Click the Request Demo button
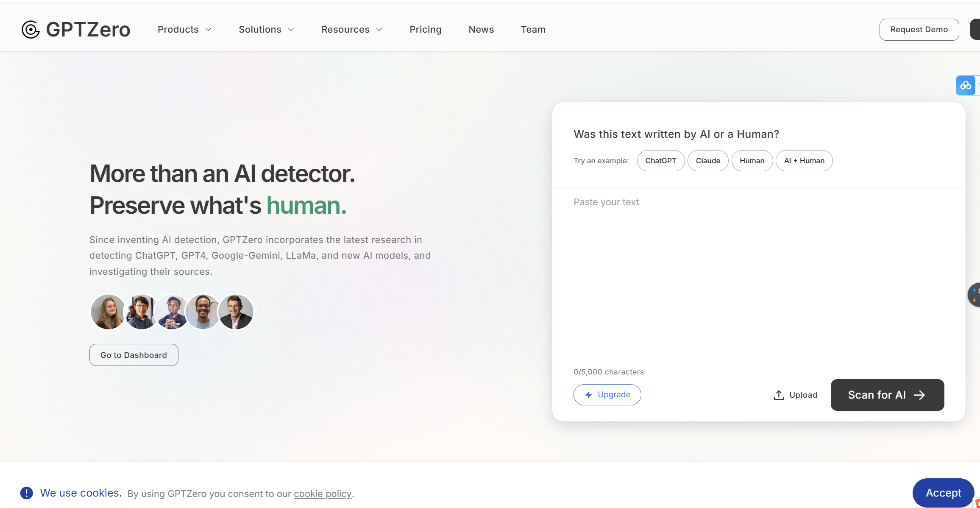980x508 pixels. click(919, 29)
